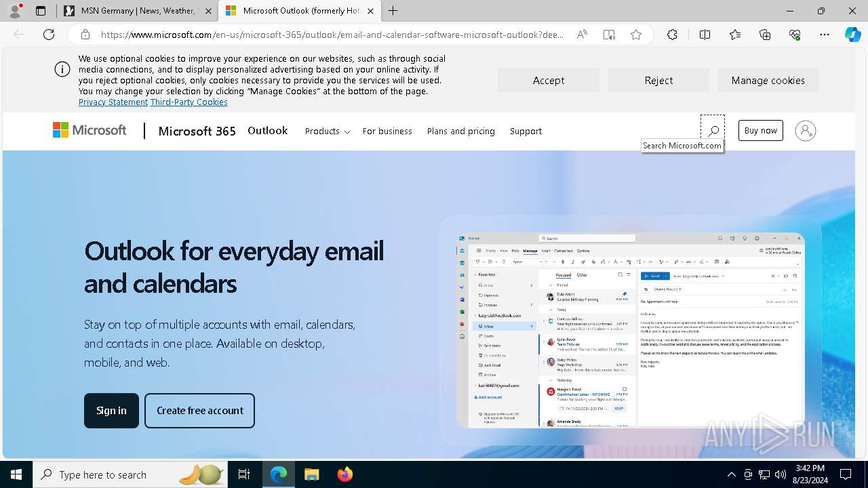Image resolution: width=868 pixels, height=488 pixels.
Task: Toggle Split screen icon
Action: [x=705, y=35]
